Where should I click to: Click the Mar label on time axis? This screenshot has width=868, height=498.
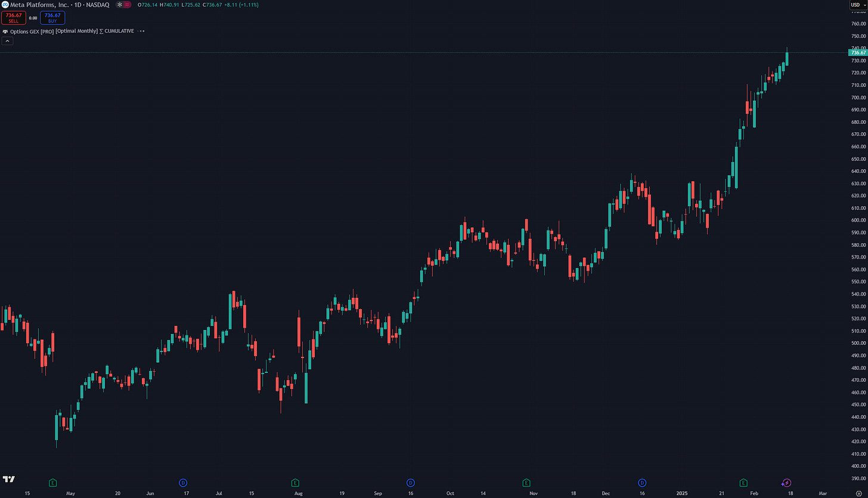823,493
